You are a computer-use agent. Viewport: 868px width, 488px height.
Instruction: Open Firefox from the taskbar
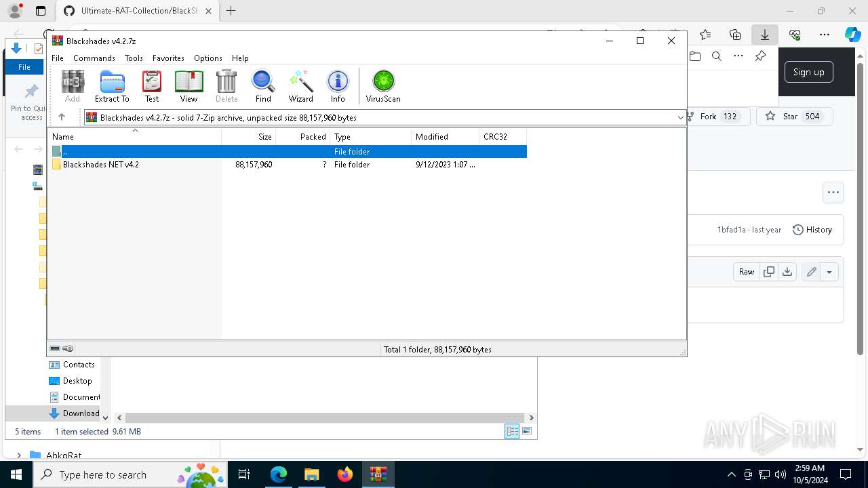coord(345,474)
